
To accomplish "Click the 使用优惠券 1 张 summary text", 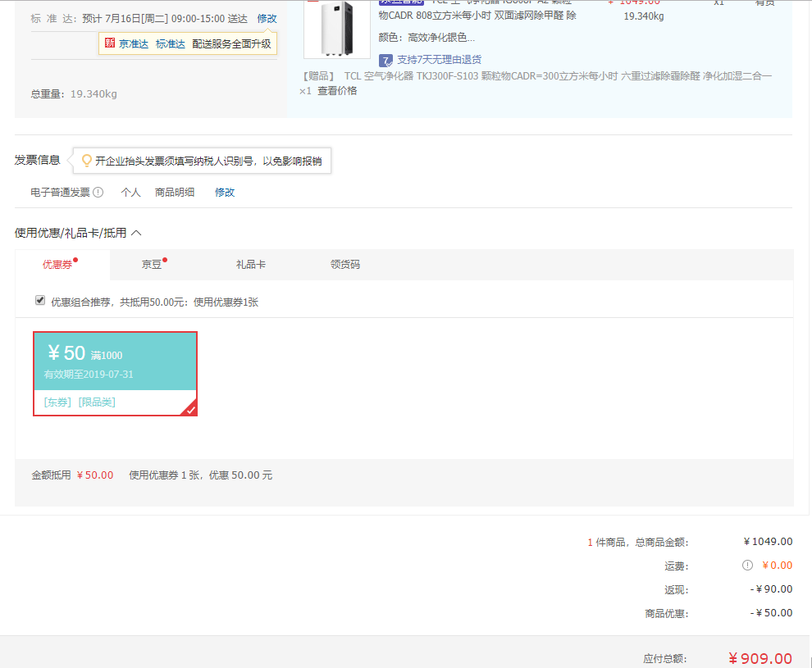I will click(200, 475).
